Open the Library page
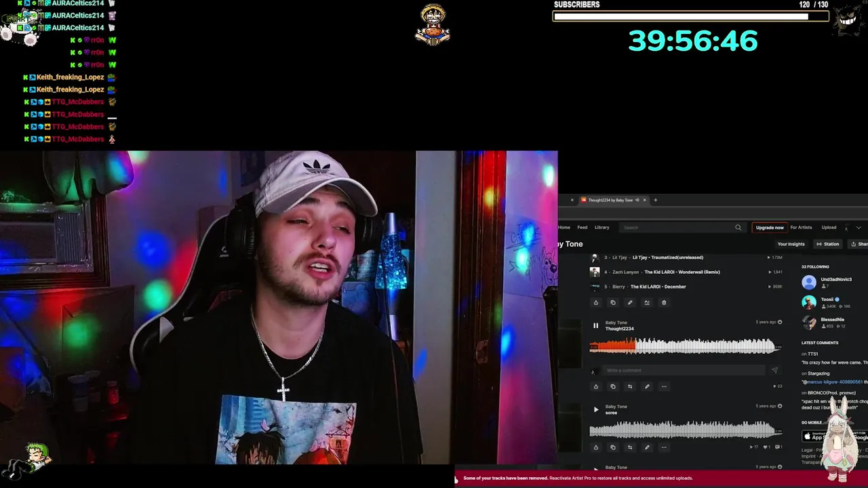Viewport: 868px width, 488px height. click(x=602, y=228)
